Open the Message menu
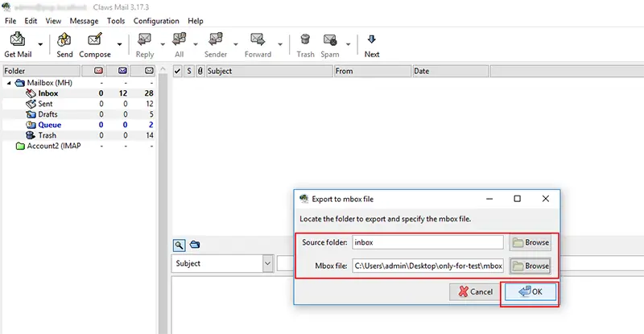This screenshot has height=334, width=644. coord(84,21)
